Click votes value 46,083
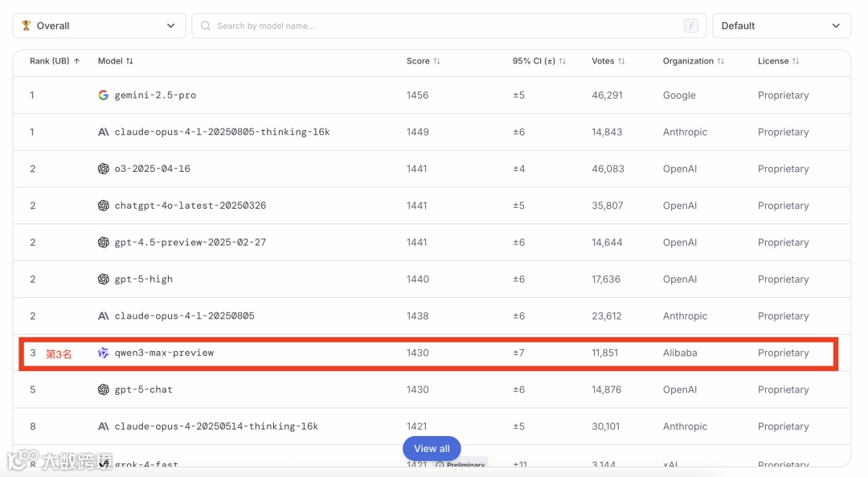 [x=608, y=169]
